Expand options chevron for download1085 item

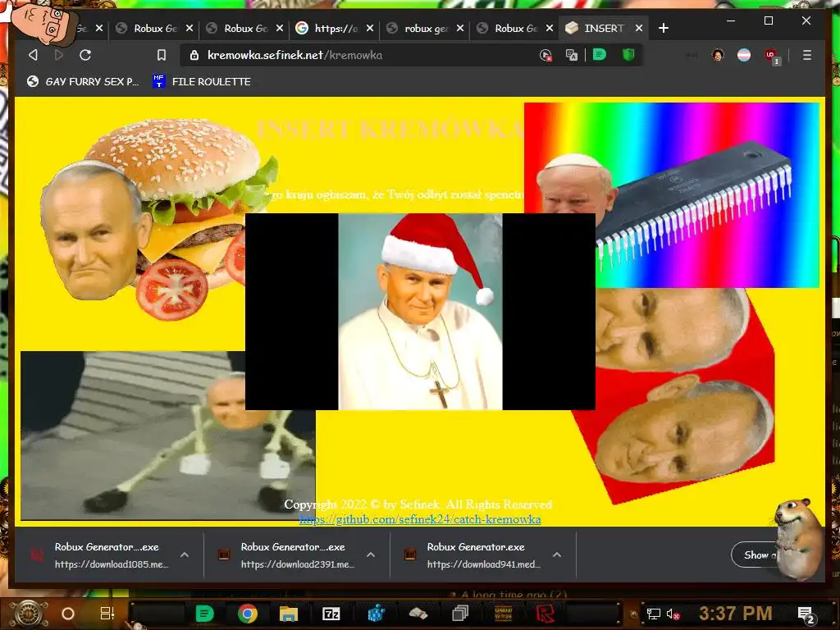185,555
